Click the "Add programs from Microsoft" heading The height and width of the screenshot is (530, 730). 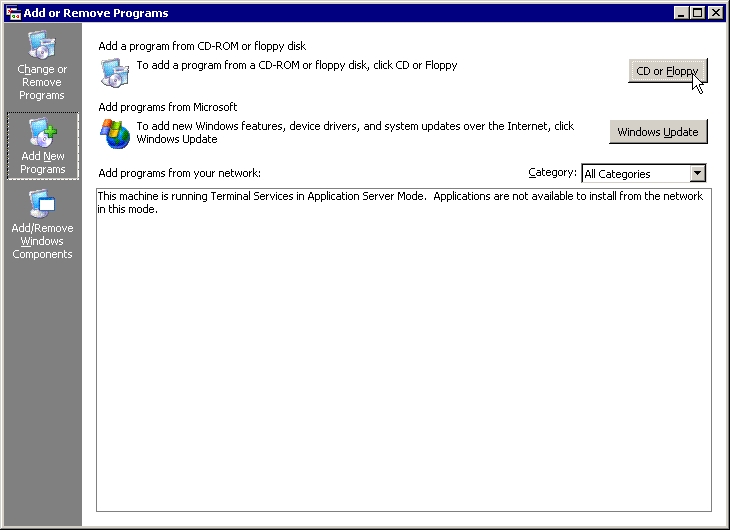168,107
